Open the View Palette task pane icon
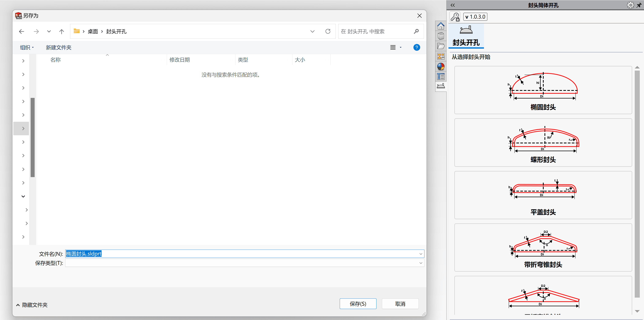Viewport: 644px width, 320px height. 441,56
